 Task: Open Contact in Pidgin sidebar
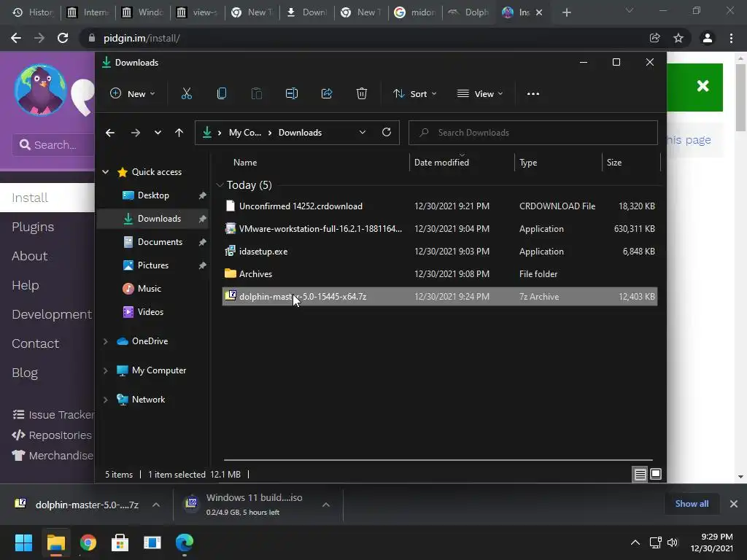coord(35,344)
